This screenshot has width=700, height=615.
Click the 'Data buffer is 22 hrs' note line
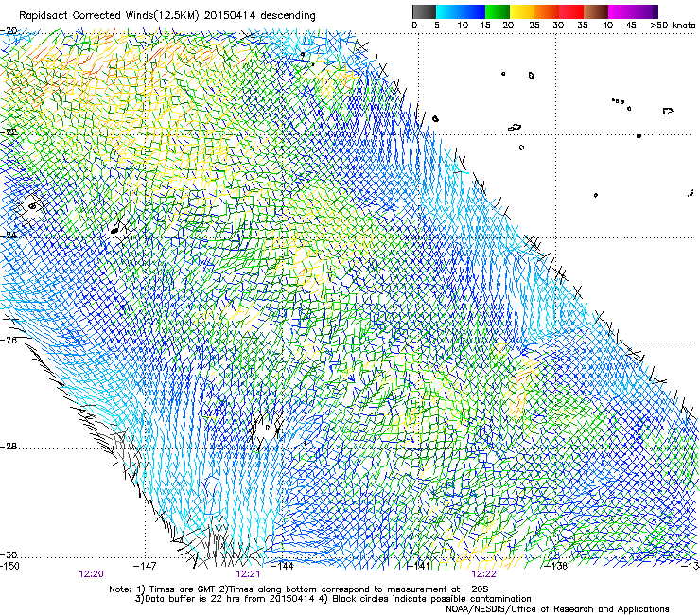coord(334,599)
